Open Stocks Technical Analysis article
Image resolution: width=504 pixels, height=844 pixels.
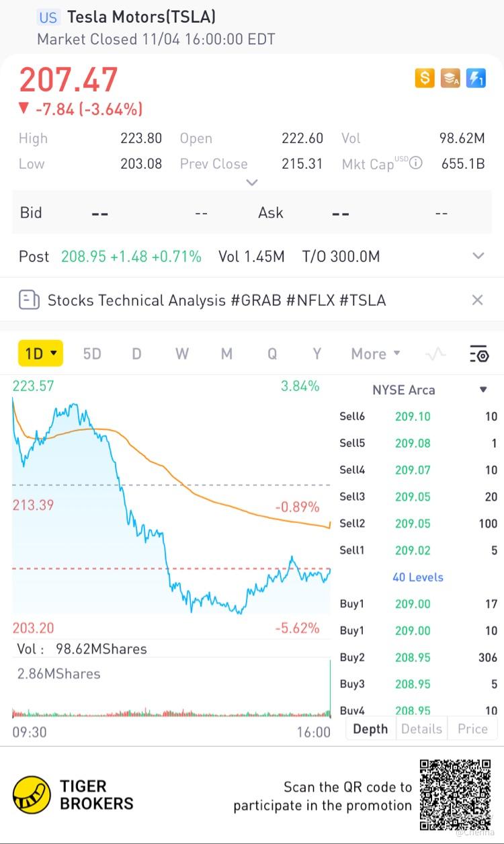pyautogui.click(x=216, y=300)
